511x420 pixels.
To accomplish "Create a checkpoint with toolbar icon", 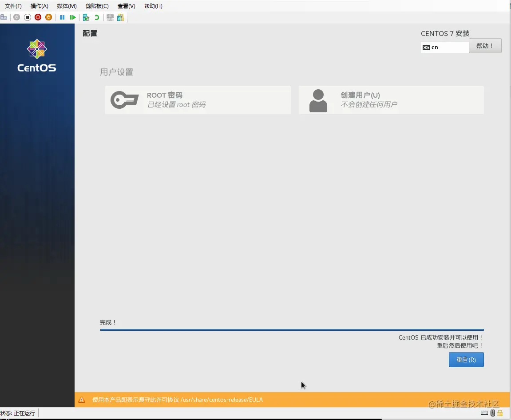I will pyautogui.click(x=86, y=17).
